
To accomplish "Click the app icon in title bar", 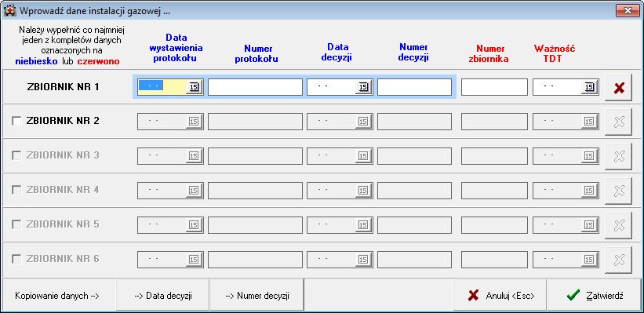I will coord(8,11).
